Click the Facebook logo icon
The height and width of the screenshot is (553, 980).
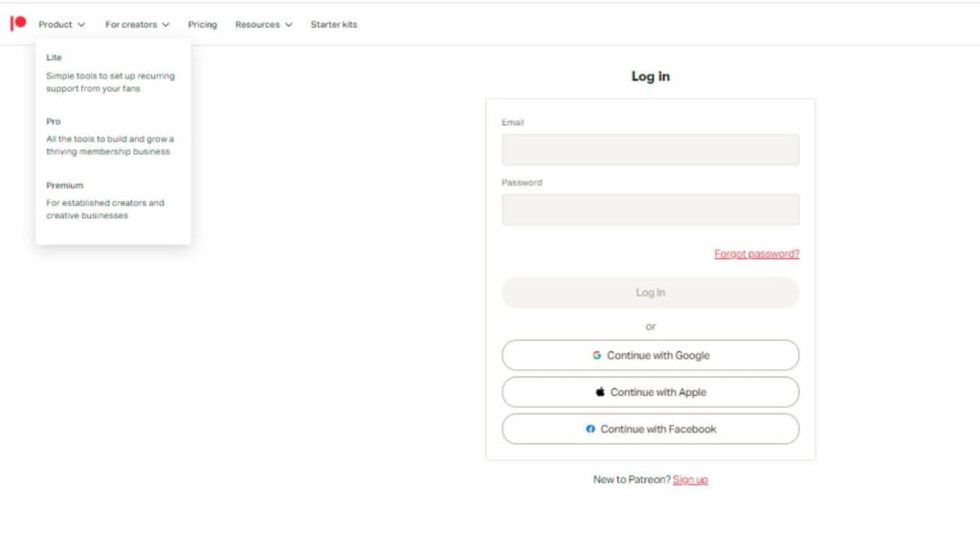tap(590, 430)
